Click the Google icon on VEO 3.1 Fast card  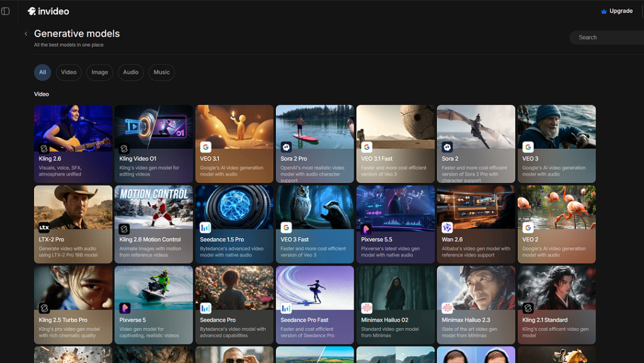[x=367, y=147]
